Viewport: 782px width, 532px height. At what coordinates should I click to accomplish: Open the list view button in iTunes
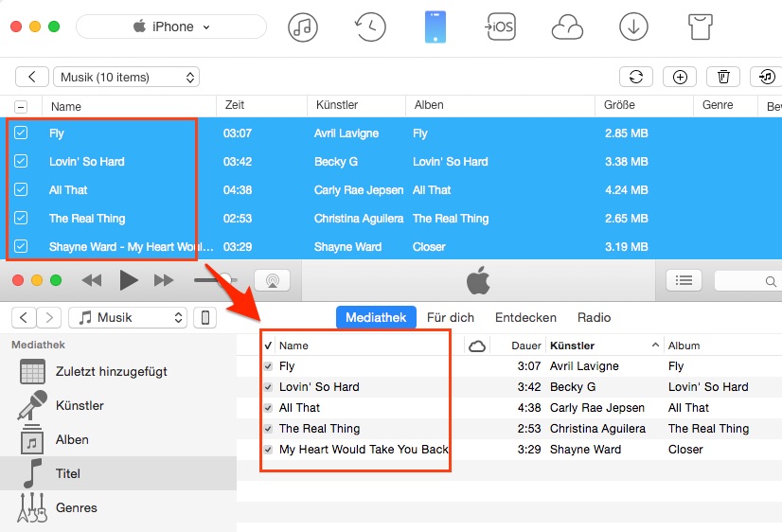684,280
